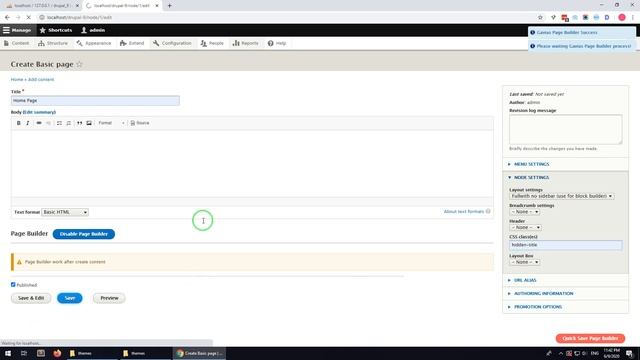Click the Save & Edit button
Viewport: 640px width, 360px height.
[x=31, y=298]
